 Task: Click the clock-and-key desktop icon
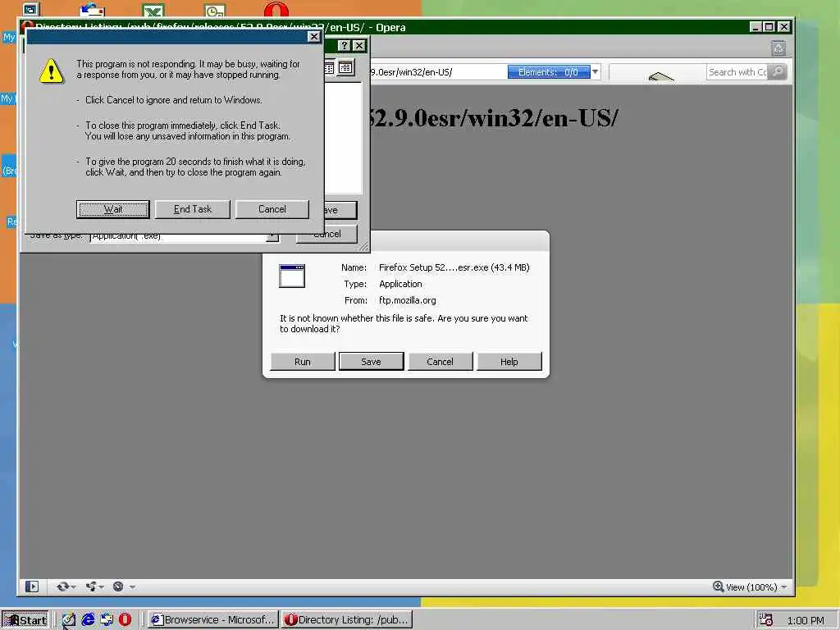(215, 10)
